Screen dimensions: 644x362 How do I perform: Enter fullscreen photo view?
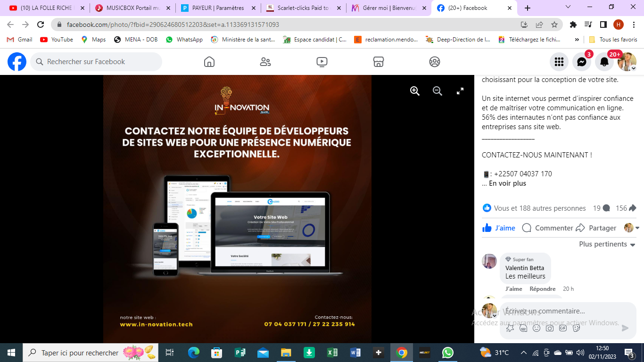pos(460,91)
